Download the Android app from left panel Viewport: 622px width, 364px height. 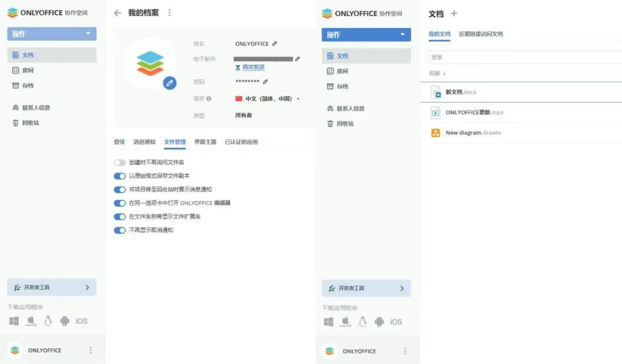65,321
